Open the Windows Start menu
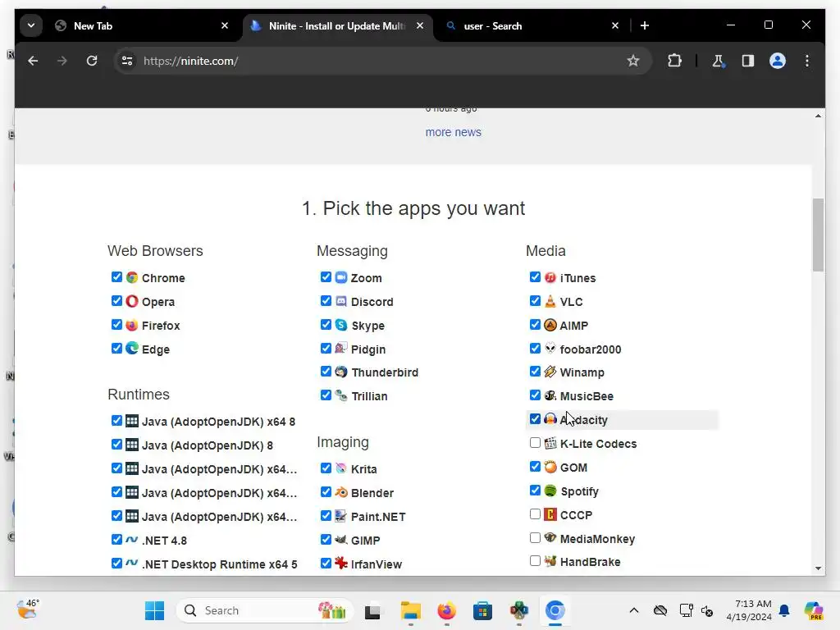 (155, 610)
